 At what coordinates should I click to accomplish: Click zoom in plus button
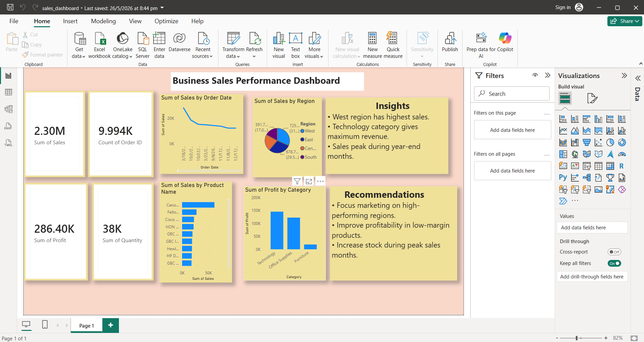point(606,338)
